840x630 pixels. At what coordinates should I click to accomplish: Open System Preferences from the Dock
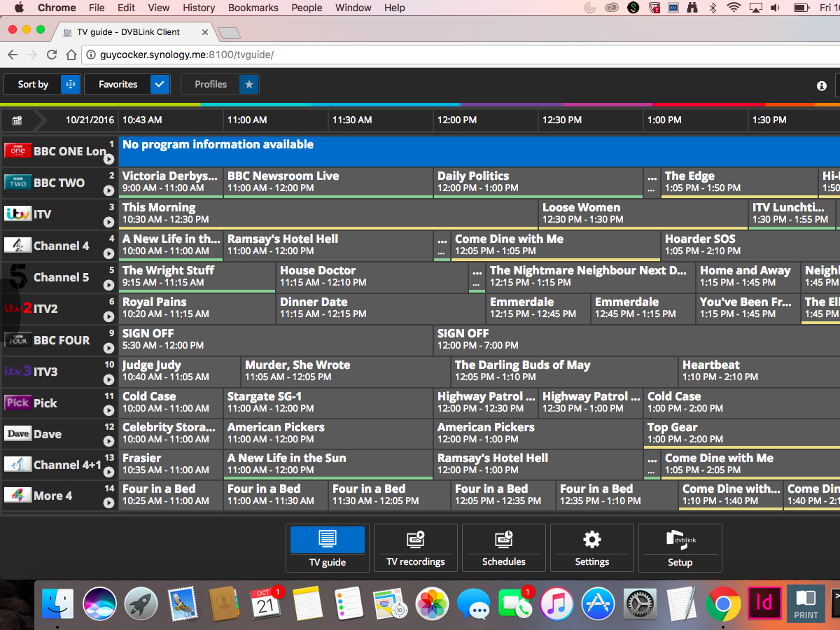click(640, 603)
